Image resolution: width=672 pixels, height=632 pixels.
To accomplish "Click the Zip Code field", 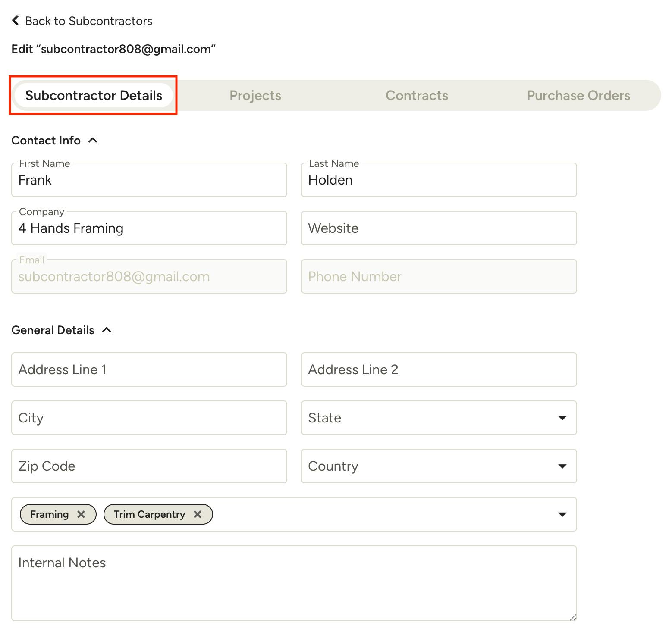I will 149,466.
